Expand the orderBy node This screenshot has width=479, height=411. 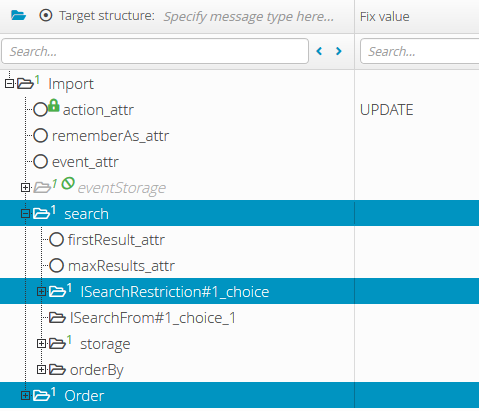pos(41,369)
